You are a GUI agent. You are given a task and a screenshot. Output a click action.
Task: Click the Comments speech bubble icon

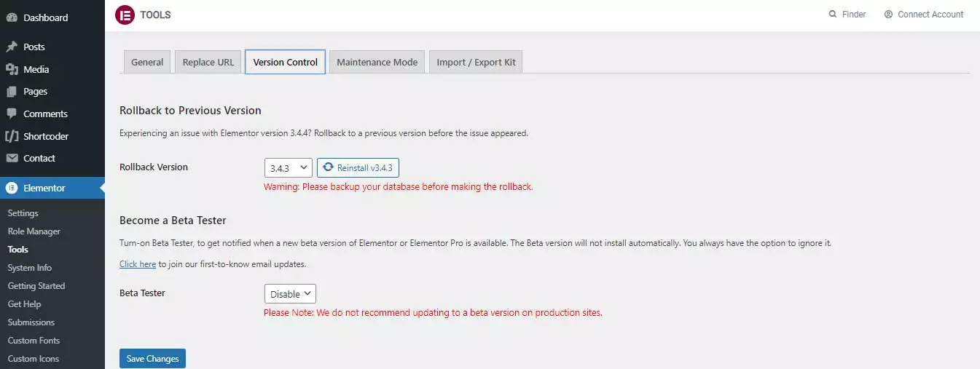point(12,114)
